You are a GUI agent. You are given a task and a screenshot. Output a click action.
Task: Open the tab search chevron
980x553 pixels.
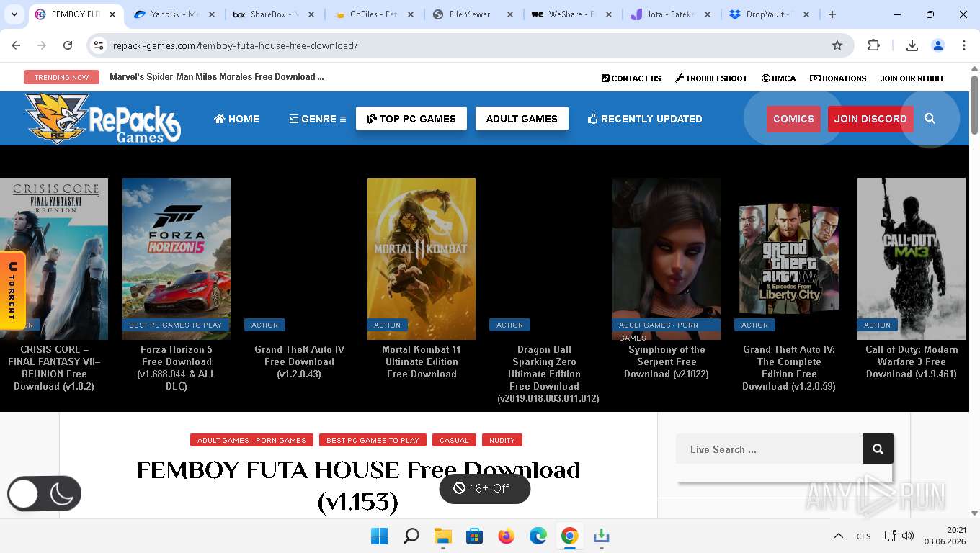coord(14,14)
